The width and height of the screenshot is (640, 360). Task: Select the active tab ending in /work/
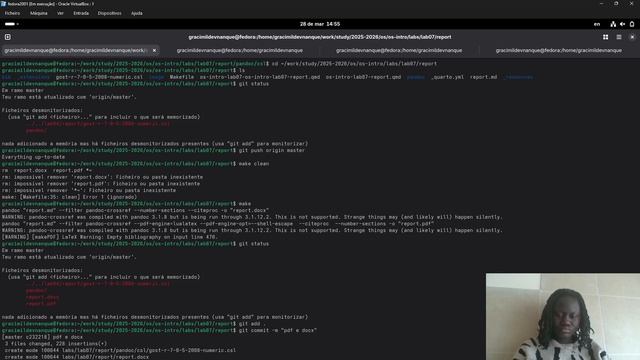point(80,51)
